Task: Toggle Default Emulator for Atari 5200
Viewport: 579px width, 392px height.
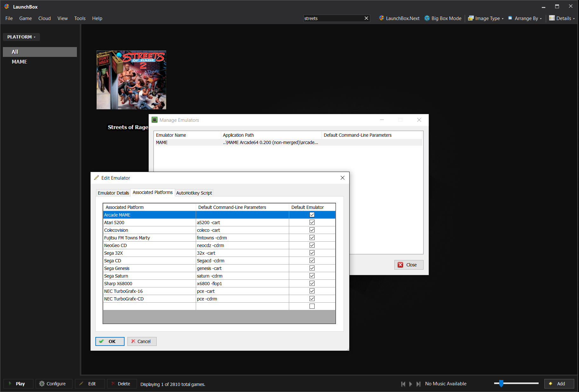Action: pos(312,223)
